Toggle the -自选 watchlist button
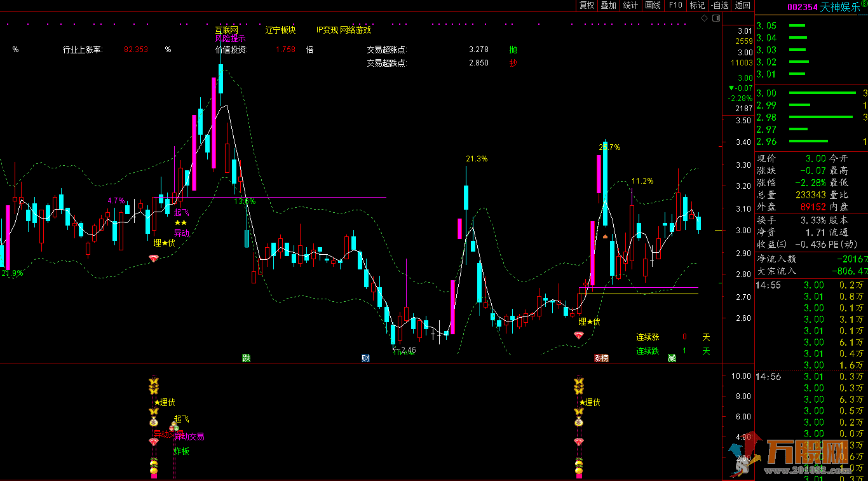This screenshot has height=481, width=868. click(720, 5)
